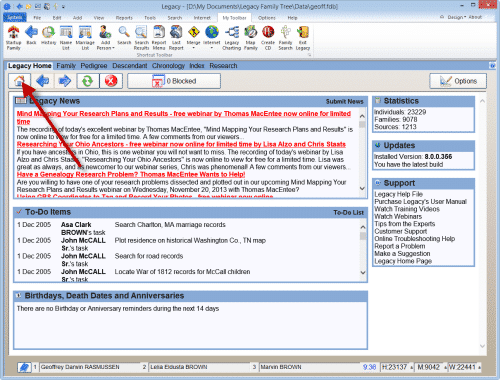Switch to the Chronology tab
Image resolution: width=500 pixels, height=380 pixels.
(x=168, y=66)
